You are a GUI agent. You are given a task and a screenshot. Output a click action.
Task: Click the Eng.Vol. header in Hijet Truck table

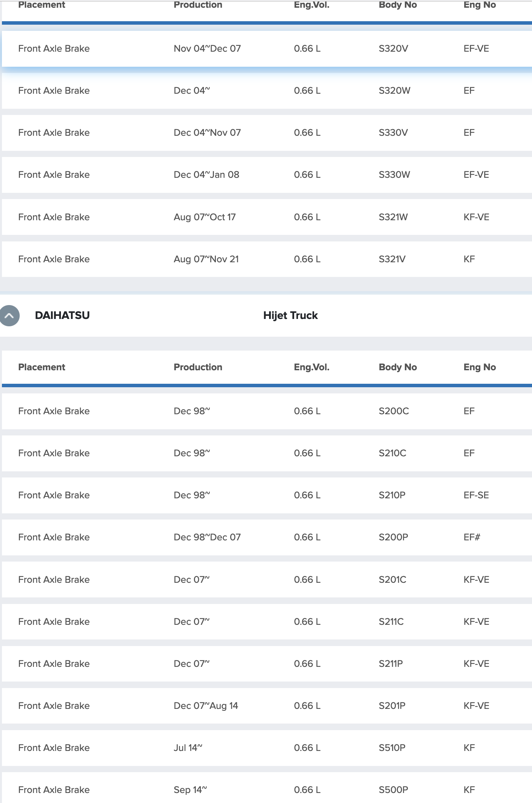pyautogui.click(x=311, y=367)
